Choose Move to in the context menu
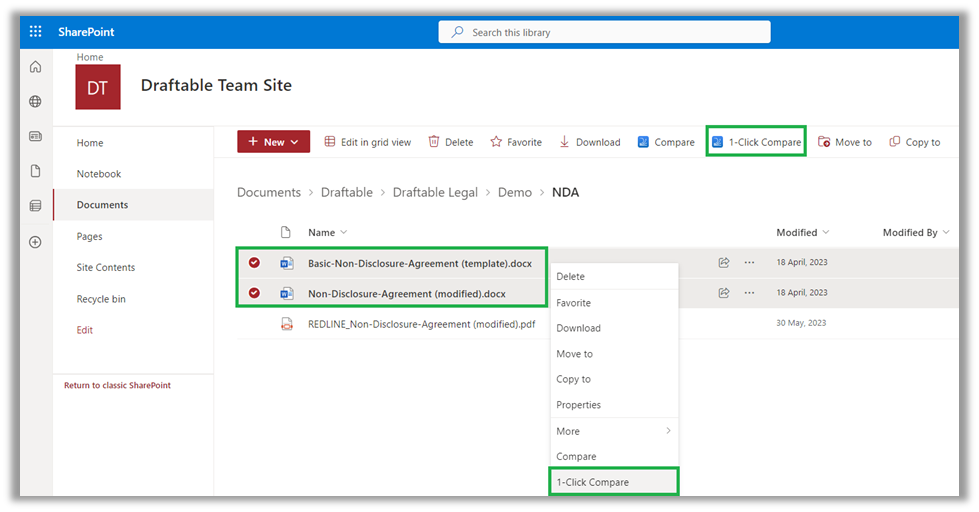Image resolution: width=979 pixels, height=512 pixels. coord(614,353)
